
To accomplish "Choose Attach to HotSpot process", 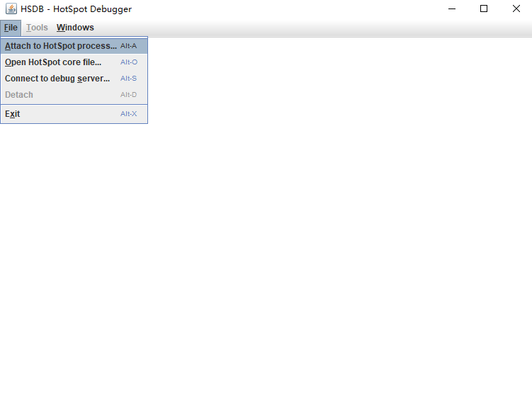I will click(74, 46).
